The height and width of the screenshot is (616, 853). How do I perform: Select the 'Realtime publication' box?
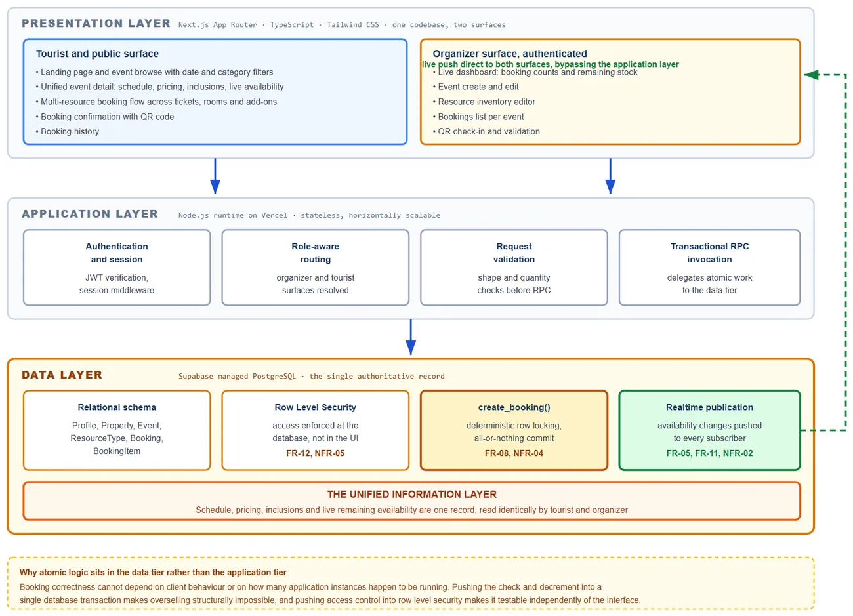tap(709, 430)
